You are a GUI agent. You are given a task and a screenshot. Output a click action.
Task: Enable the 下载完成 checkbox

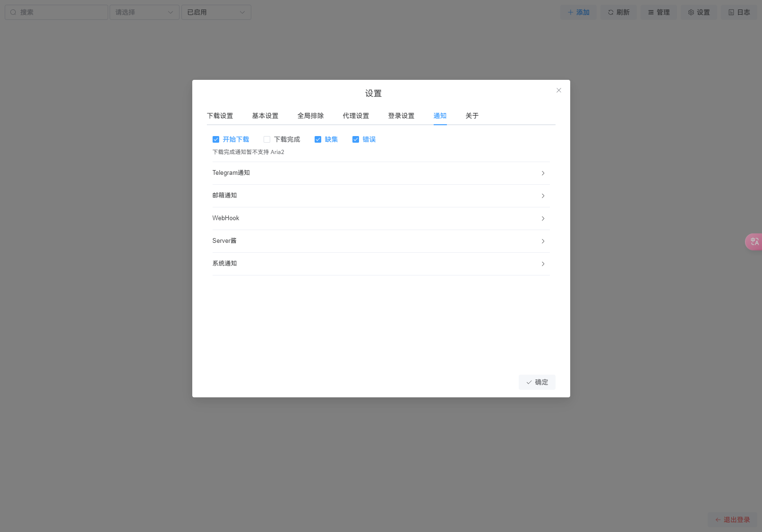click(267, 139)
